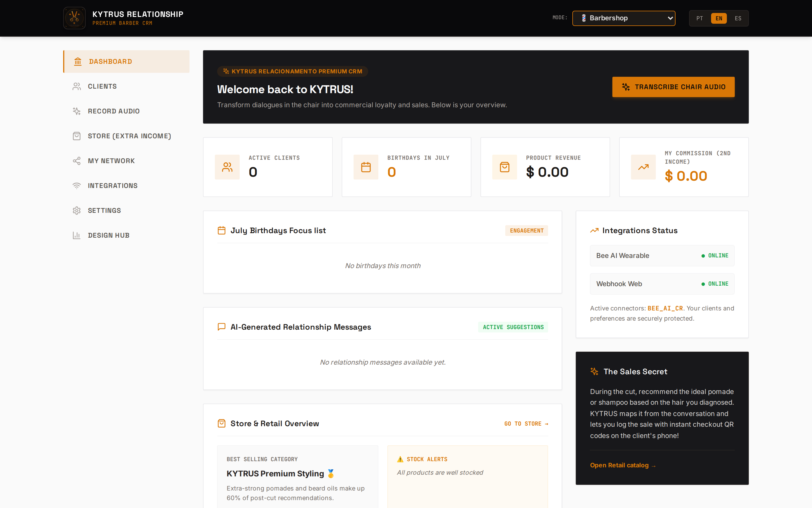Click the medal emoji next to KYTRUS Premium Styling

[x=331, y=473]
